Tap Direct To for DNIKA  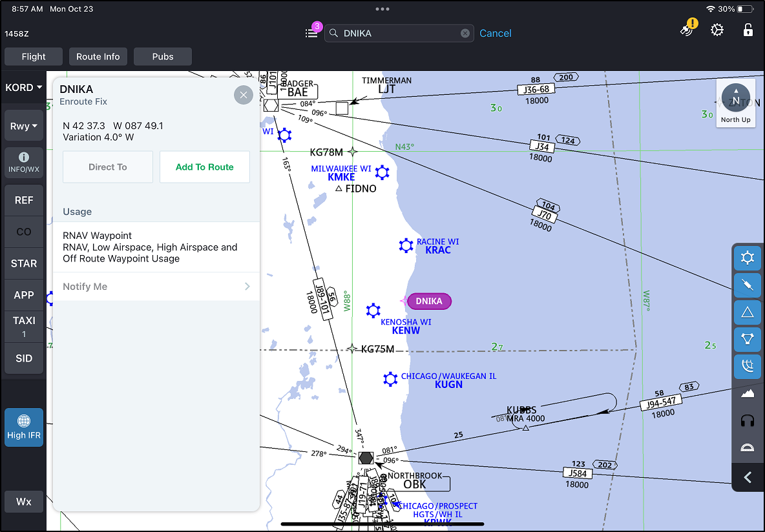[107, 167]
